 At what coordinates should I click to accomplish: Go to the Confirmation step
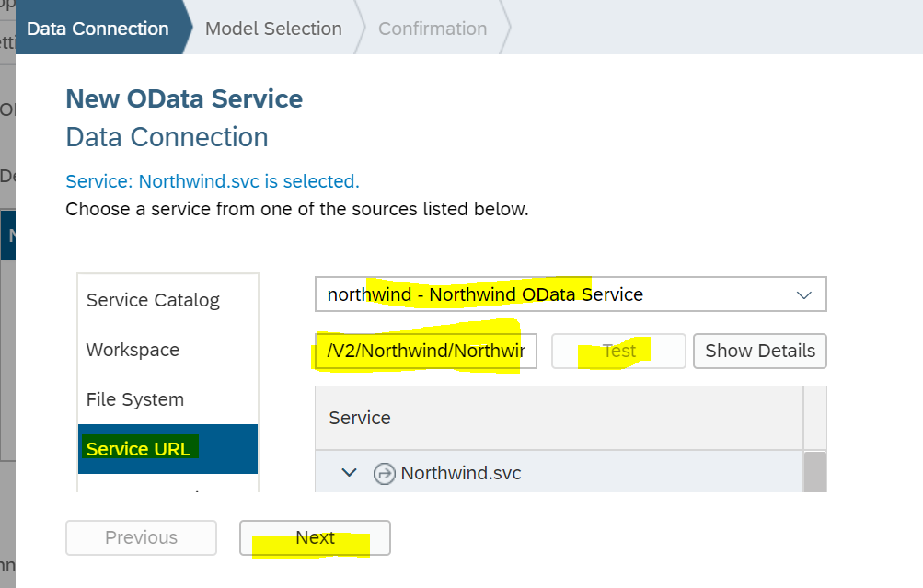[x=433, y=29]
